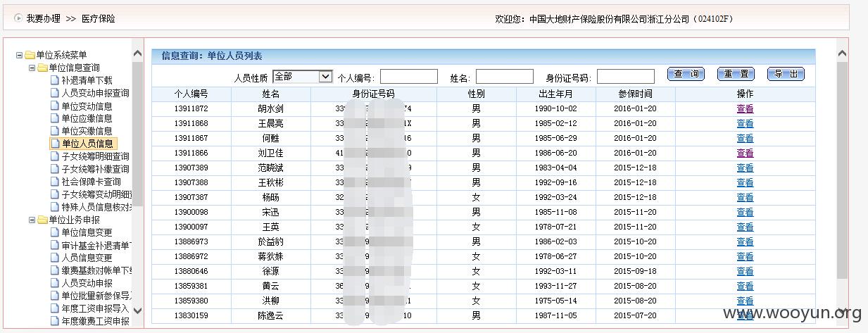Click the 出生年月 column header
Image resolution: width=868 pixels, height=333 pixels.
coord(556,94)
